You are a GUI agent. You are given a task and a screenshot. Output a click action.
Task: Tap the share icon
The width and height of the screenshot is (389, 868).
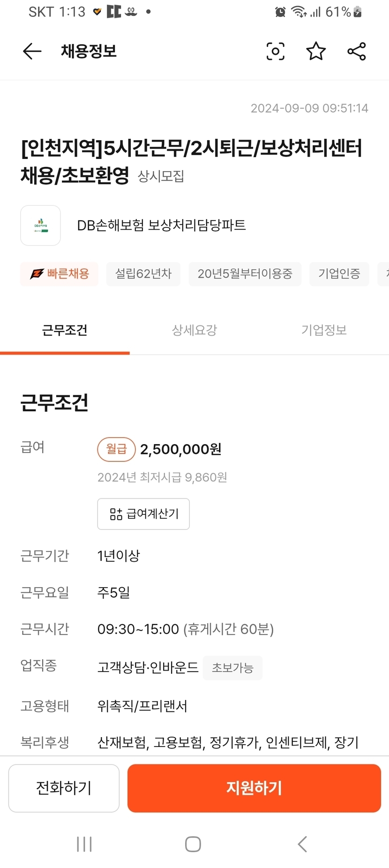pyautogui.click(x=356, y=51)
